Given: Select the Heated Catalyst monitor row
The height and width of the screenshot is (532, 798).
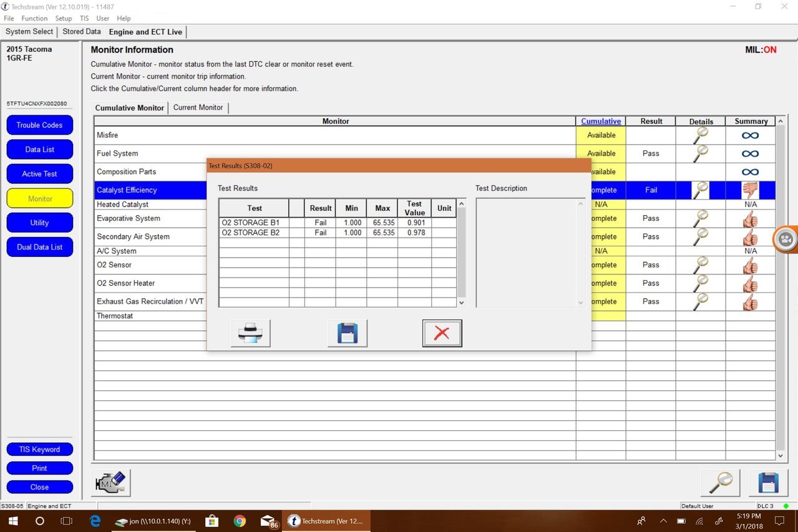Looking at the screenshot, I should [435, 205].
